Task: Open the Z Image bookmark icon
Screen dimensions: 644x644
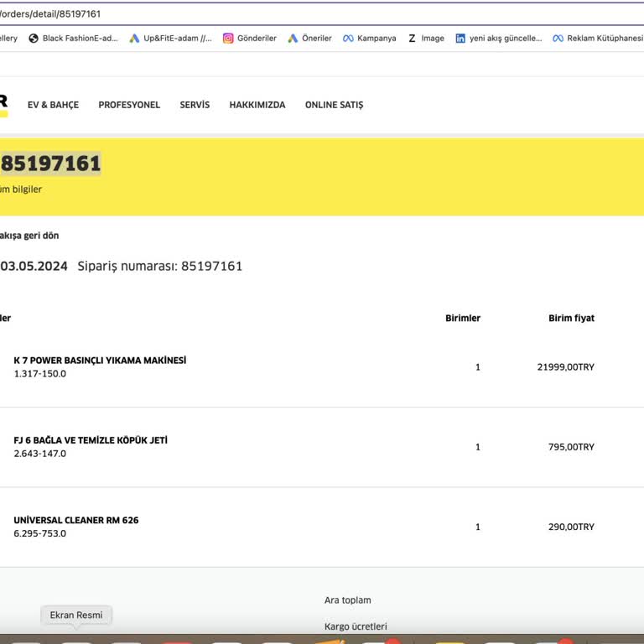Action: pyautogui.click(x=412, y=39)
